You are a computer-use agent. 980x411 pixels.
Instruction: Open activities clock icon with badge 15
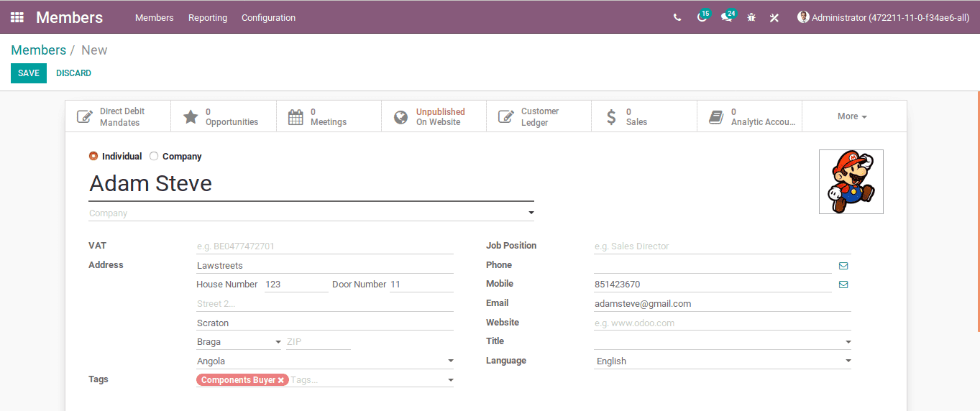(702, 17)
